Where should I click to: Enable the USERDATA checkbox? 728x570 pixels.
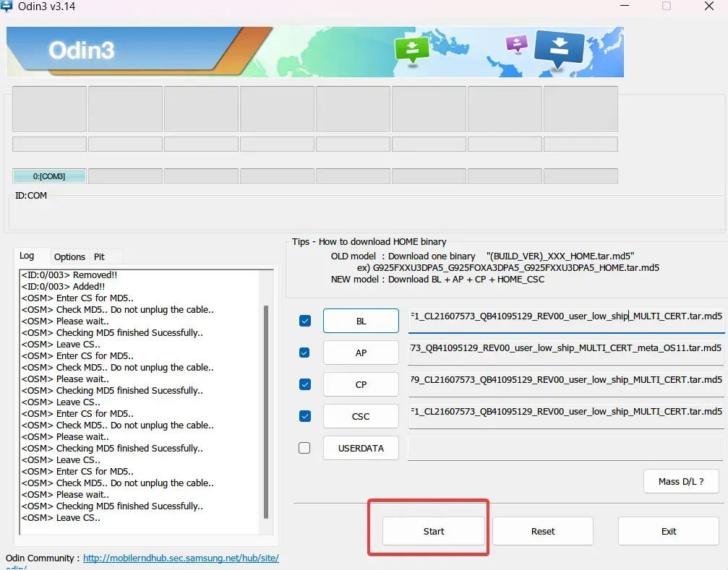click(x=304, y=448)
